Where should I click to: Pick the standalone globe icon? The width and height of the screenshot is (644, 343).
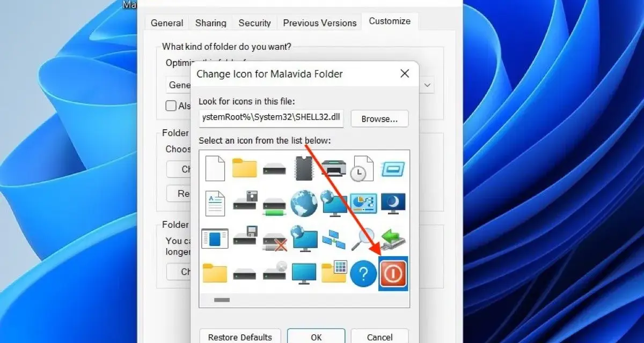click(x=304, y=204)
